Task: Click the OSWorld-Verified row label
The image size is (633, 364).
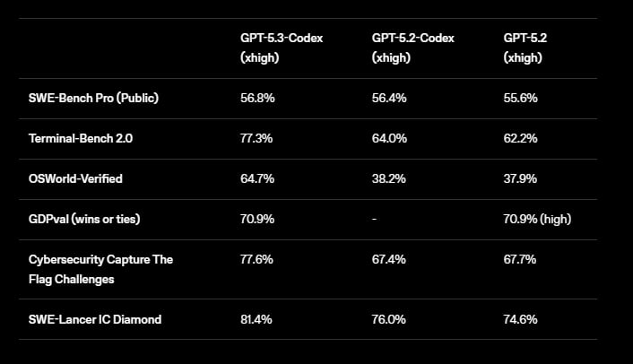Action: coord(75,178)
